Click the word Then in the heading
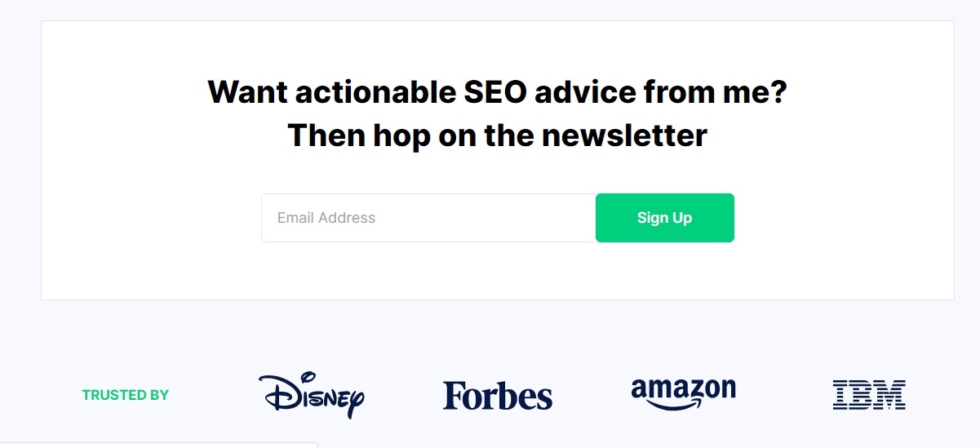The image size is (980, 448). (x=326, y=135)
